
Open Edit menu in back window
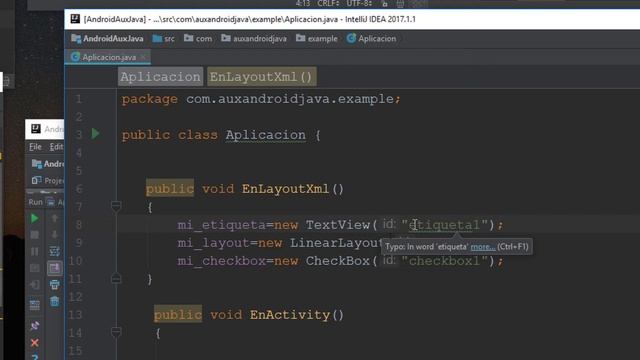coord(56,147)
